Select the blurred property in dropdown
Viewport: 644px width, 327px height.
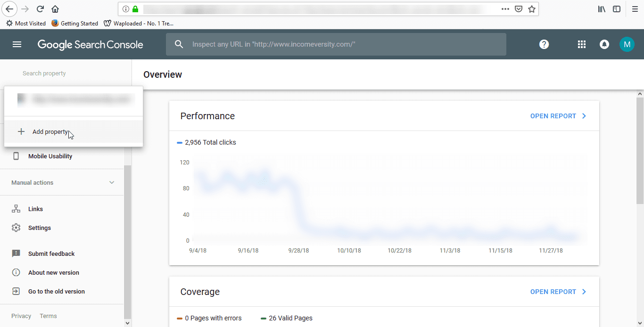(74, 99)
